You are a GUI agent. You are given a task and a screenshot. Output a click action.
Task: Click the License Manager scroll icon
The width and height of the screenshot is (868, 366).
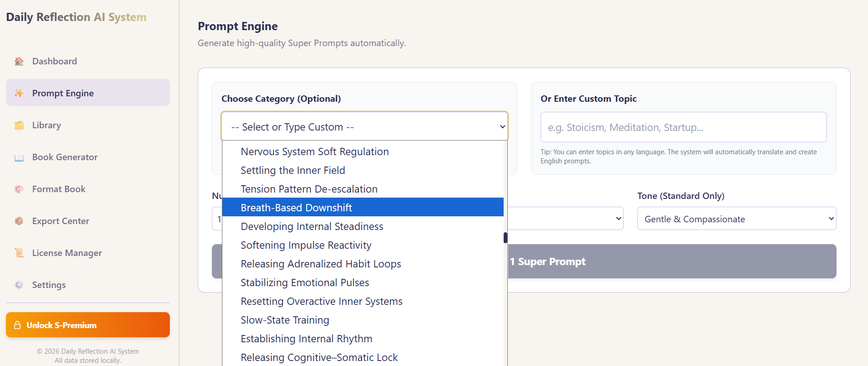(x=19, y=253)
